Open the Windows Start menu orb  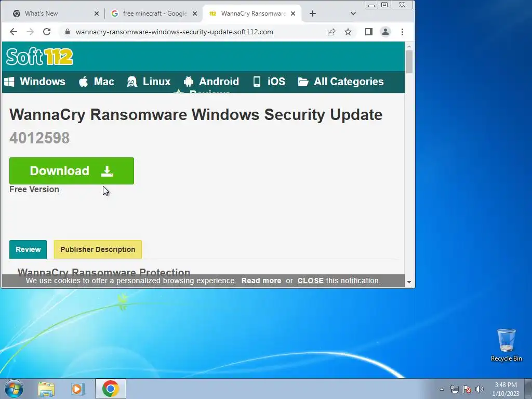14,389
